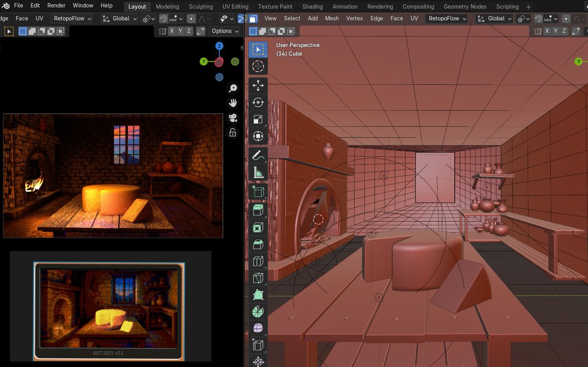Select the Shrink/Fatten tool
This screenshot has width=588, height=367.
258,362
